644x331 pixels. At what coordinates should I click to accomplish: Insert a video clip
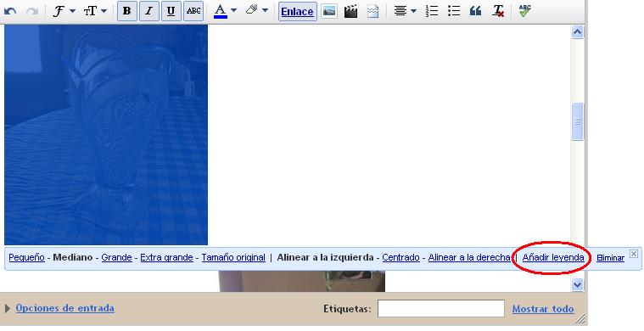tap(350, 11)
